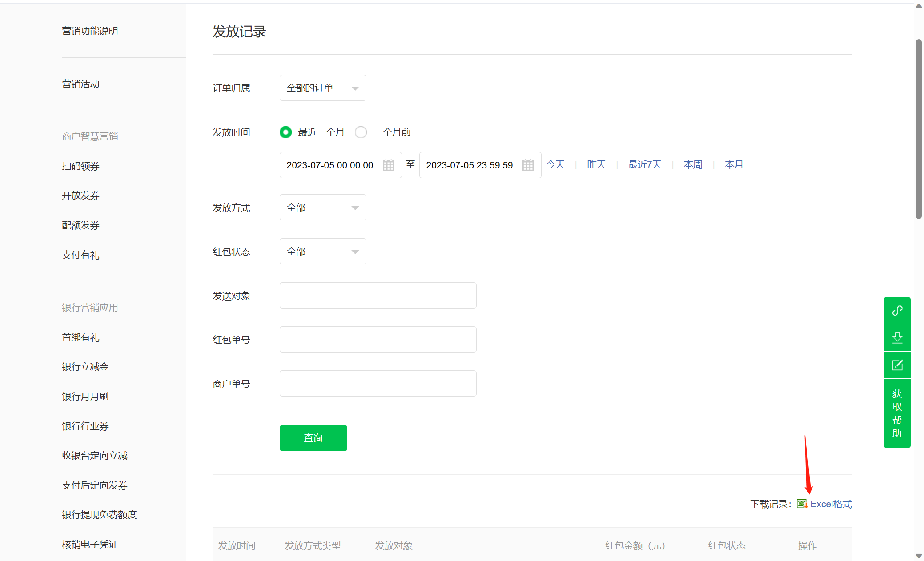
Task: Click the vertical page scrollbar thumb
Action: (x=919, y=129)
